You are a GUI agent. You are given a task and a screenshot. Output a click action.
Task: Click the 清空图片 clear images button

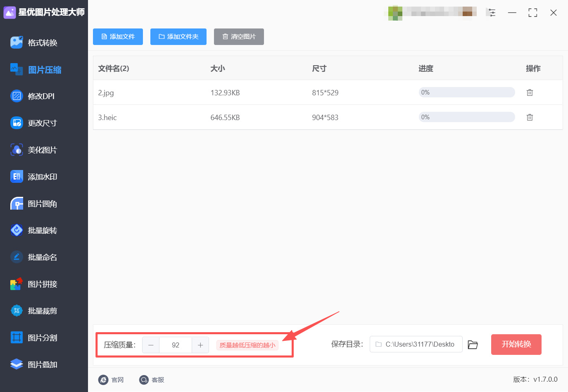tap(239, 37)
